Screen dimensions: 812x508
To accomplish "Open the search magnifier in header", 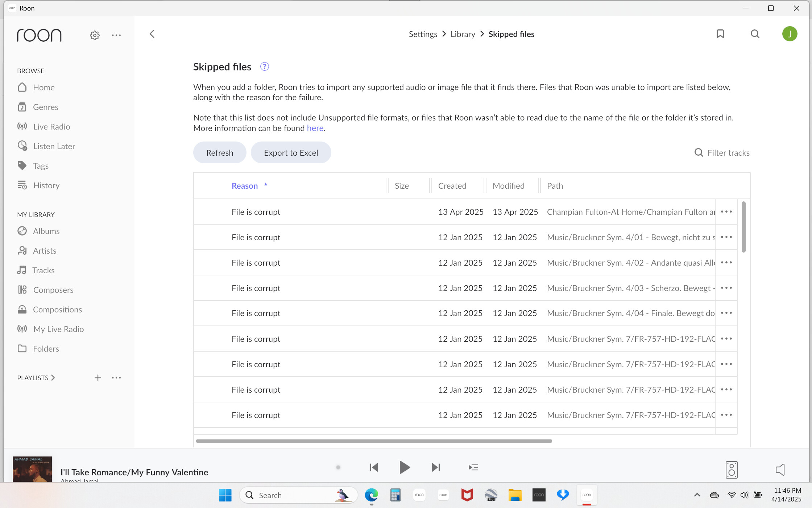I will tap(755, 34).
